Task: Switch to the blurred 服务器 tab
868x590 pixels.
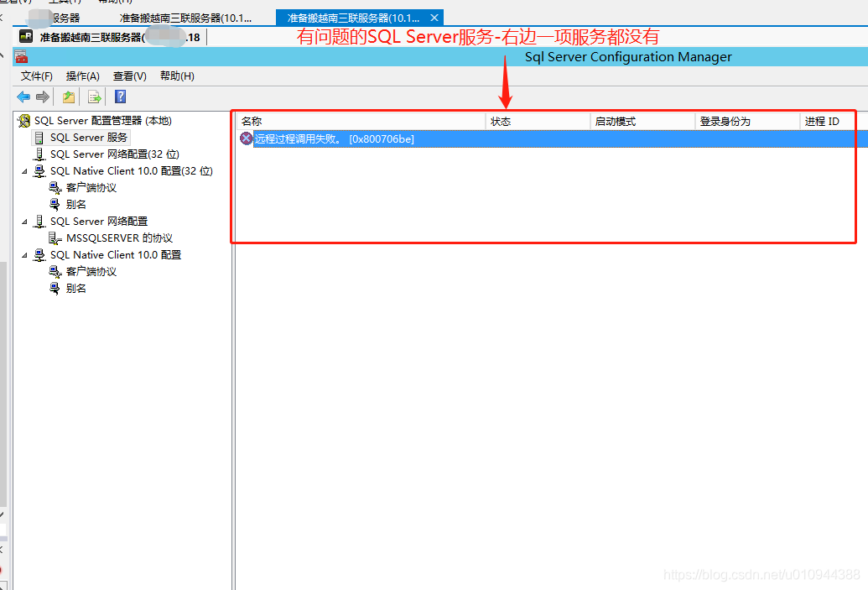Action: (x=55, y=18)
